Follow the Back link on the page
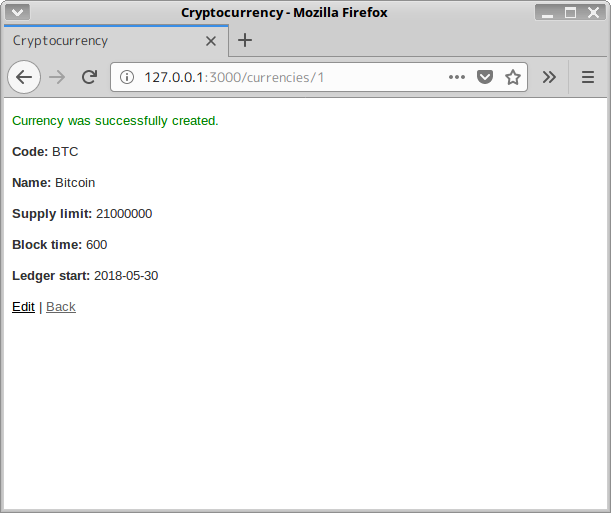Viewport: 611px width, 513px height. point(61,307)
